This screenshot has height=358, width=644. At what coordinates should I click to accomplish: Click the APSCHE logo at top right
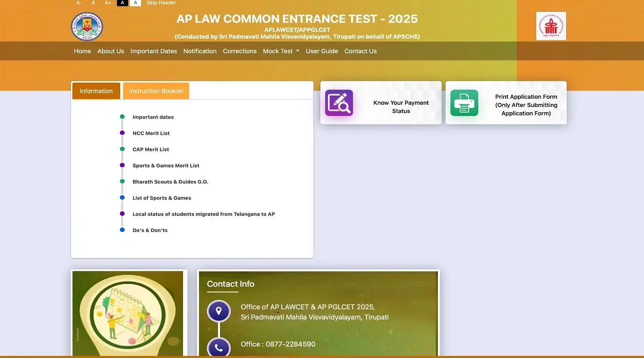[551, 26]
